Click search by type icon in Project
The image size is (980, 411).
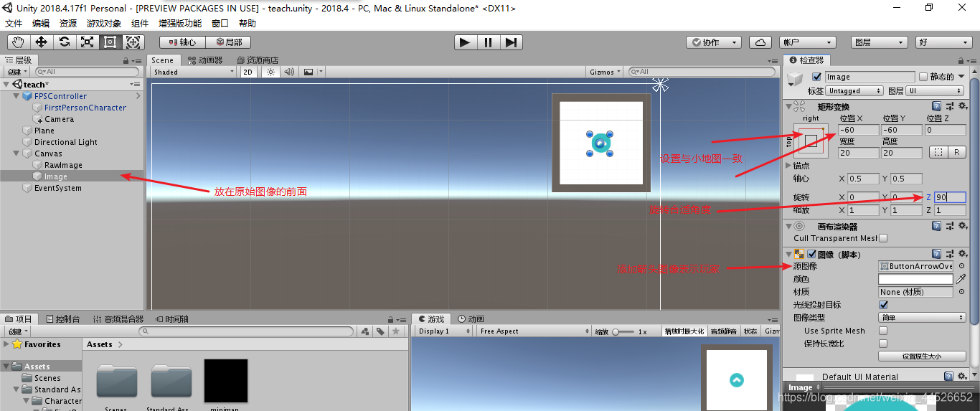[365, 331]
